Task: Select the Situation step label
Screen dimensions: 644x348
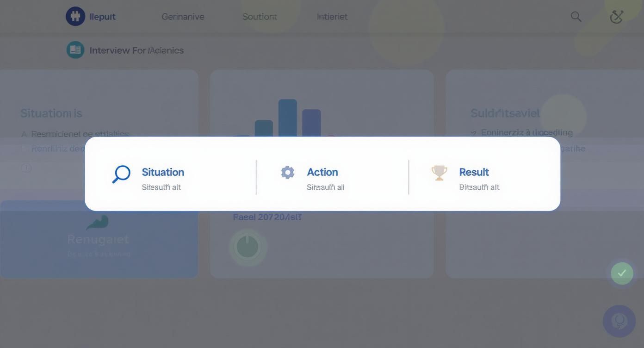Action: (x=163, y=172)
